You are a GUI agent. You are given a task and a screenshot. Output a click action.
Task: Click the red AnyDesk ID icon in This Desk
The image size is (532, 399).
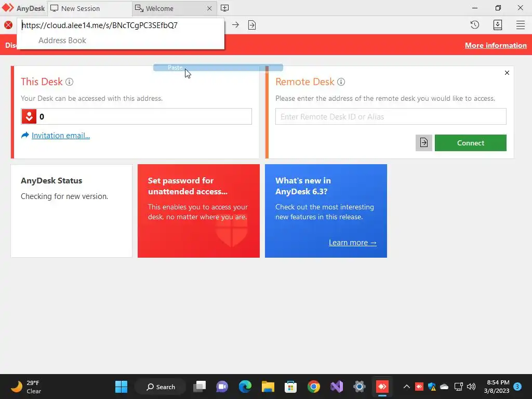[29, 117]
